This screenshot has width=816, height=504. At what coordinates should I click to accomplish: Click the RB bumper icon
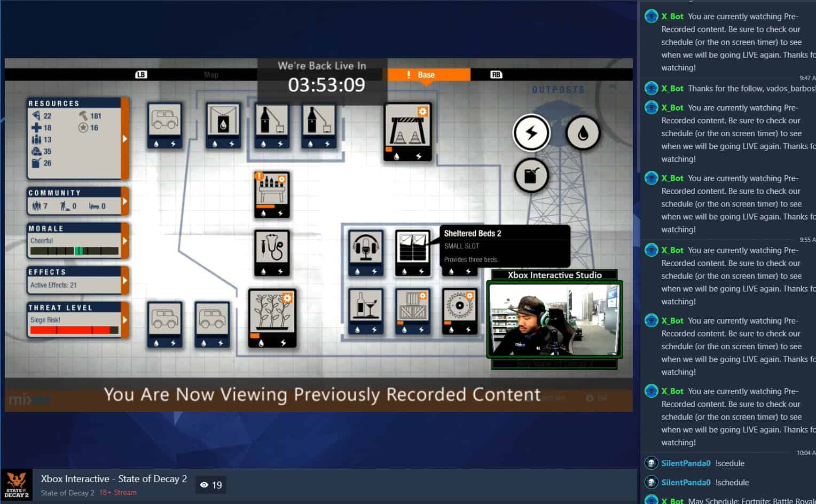496,75
